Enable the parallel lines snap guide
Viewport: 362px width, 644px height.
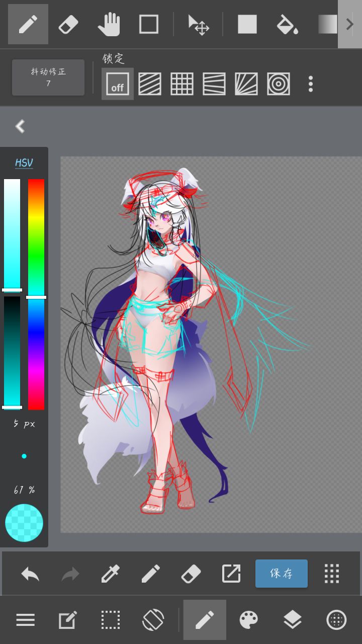150,84
